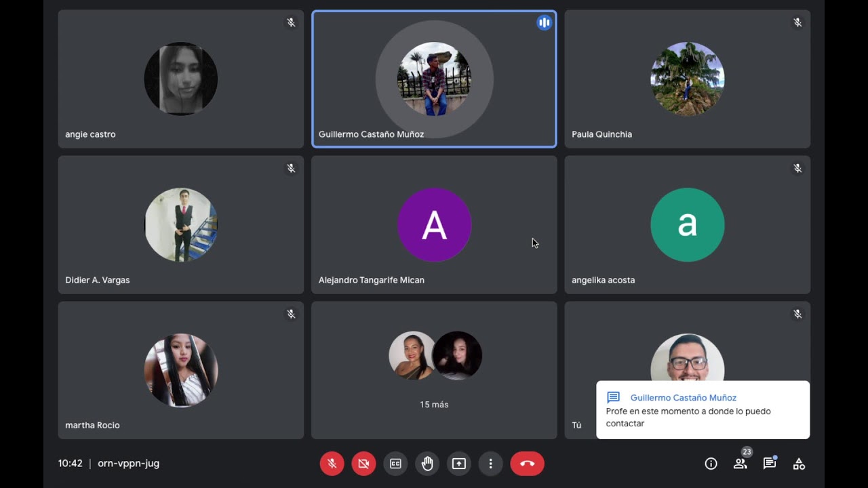
Task: Click the martha Rocio name label
Action: tap(92, 426)
